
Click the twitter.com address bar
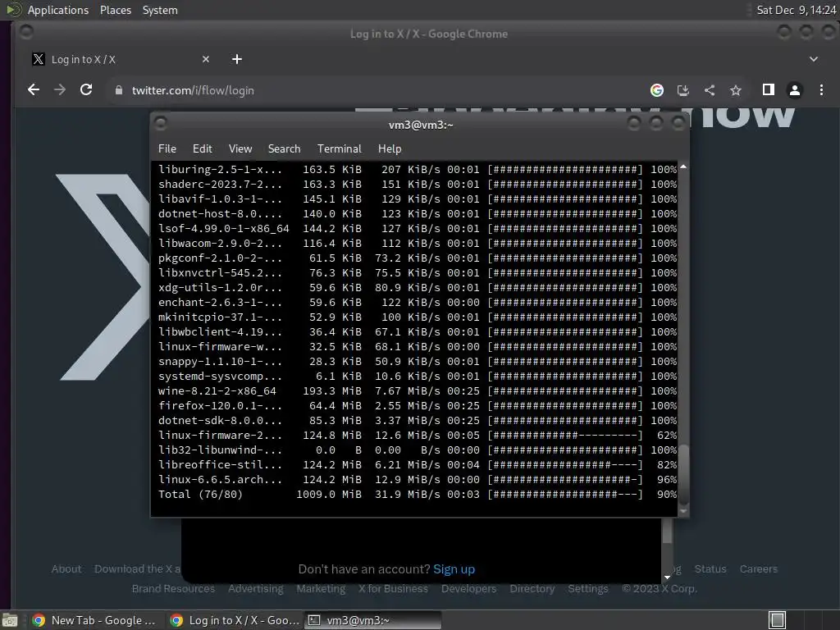[x=375, y=90]
